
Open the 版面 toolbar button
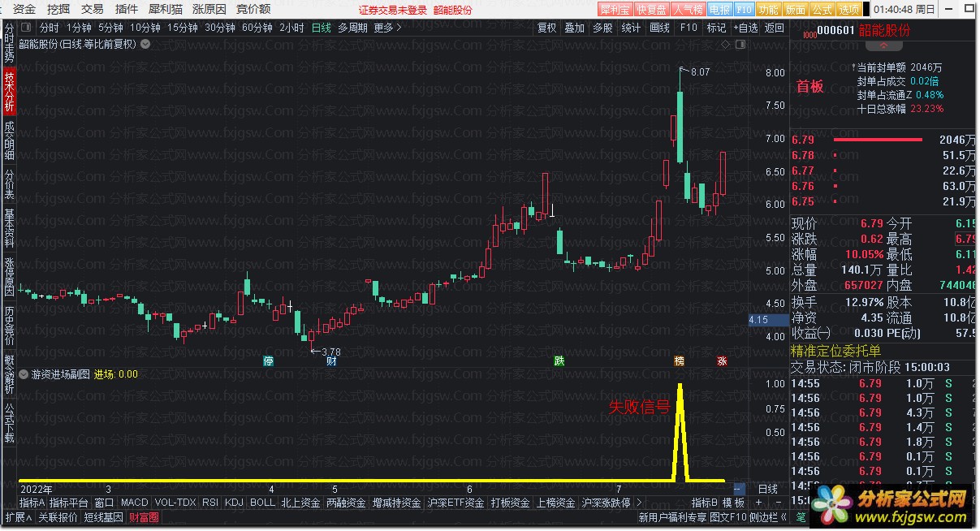pos(796,10)
